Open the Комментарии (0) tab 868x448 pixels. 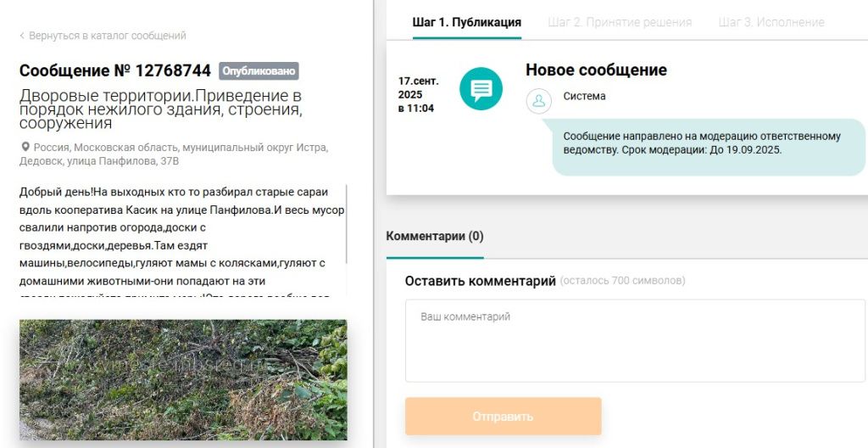(x=434, y=237)
